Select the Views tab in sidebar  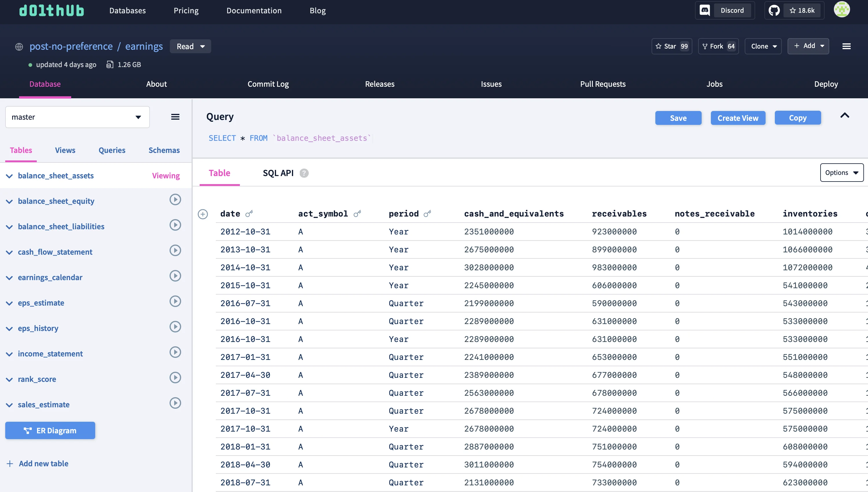click(65, 150)
